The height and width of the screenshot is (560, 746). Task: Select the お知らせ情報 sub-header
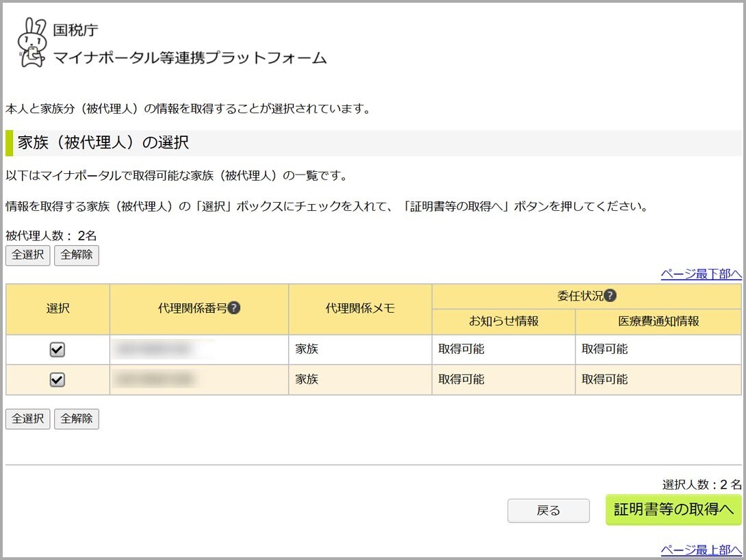[x=503, y=322]
